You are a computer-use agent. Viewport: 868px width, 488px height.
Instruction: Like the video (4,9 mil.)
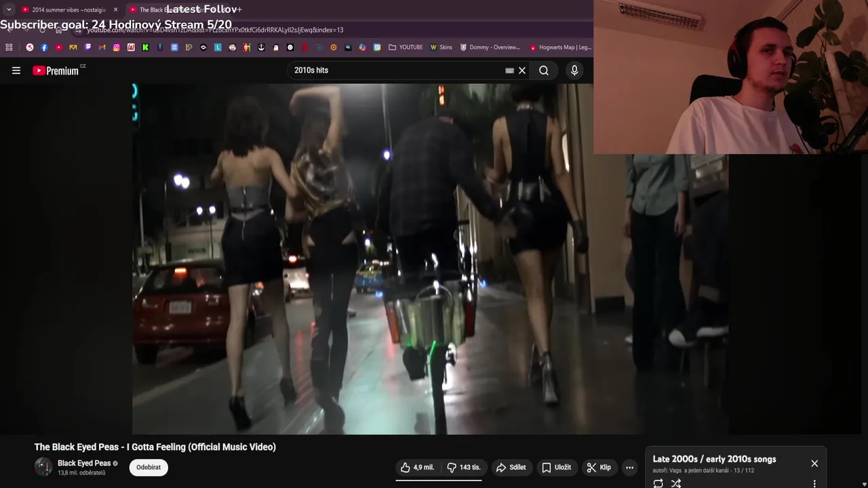418,467
